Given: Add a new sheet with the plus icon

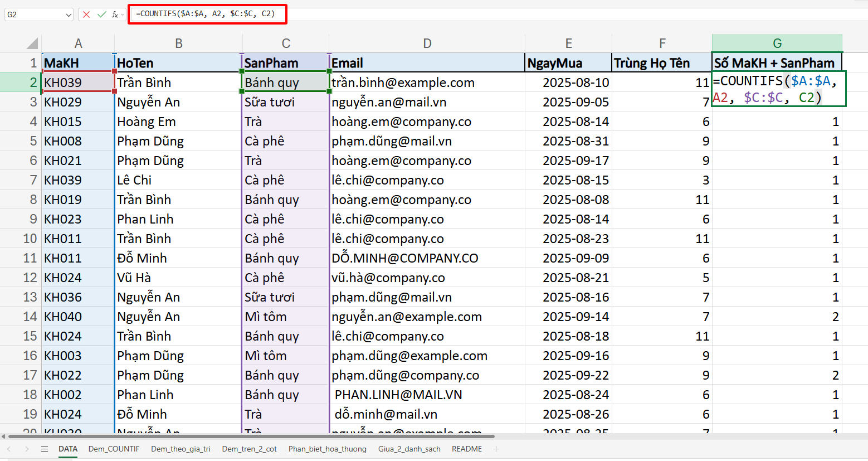Looking at the screenshot, I should [x=496, y=449].
